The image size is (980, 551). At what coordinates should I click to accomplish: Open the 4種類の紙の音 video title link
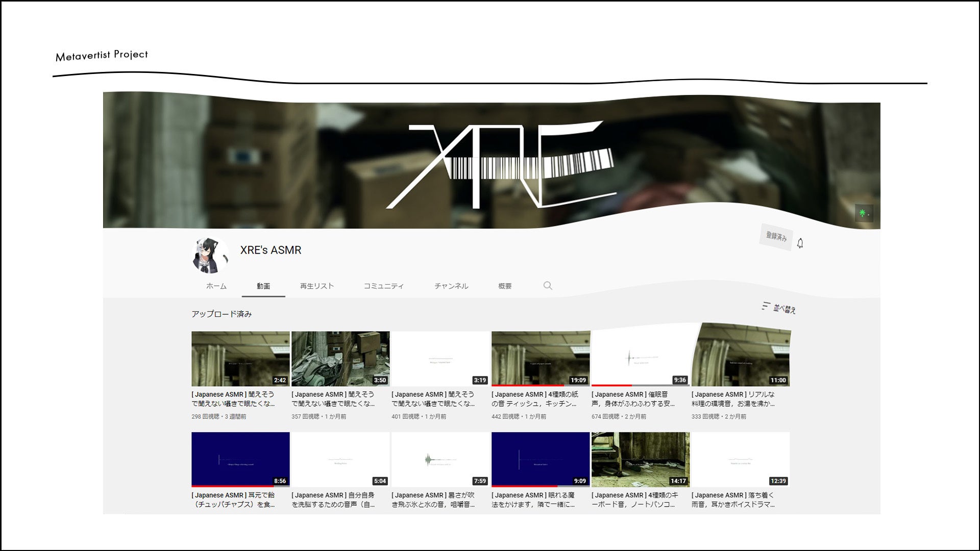coord(534,399)
